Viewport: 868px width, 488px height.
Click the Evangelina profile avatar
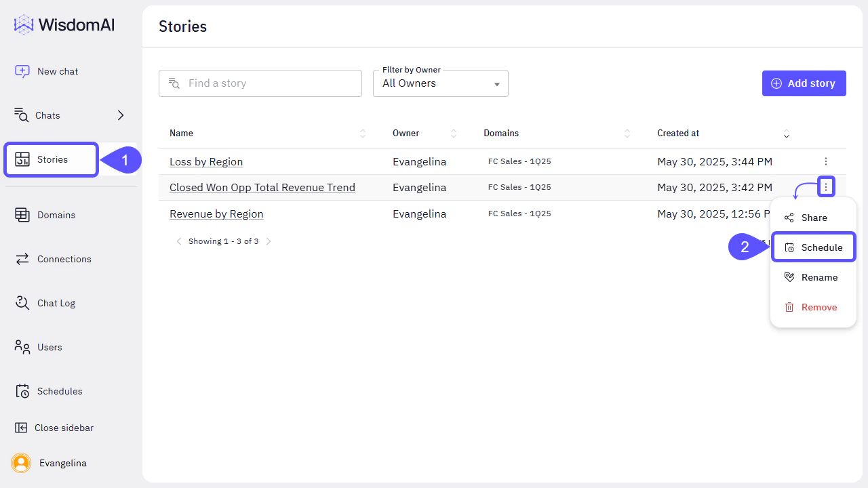click(x=20, y=463)
